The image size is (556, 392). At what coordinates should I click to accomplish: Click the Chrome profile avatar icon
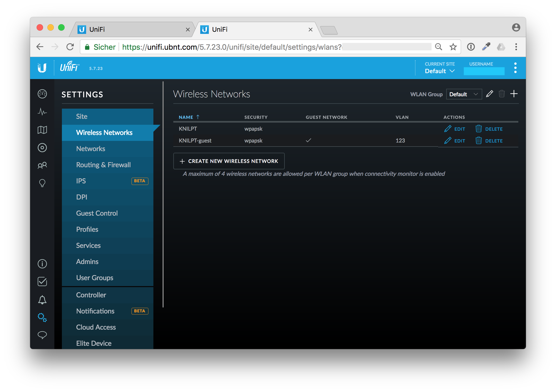pyautogui.click(x=516, y=27)
